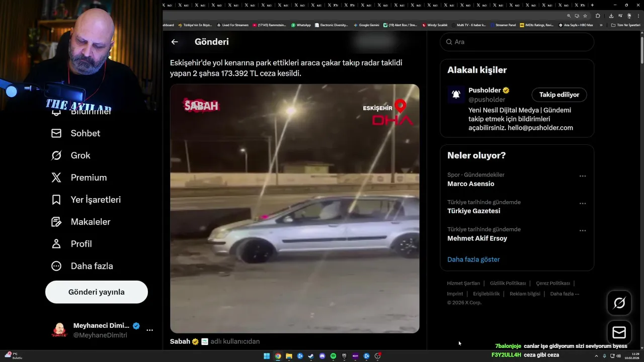The image size is (644, 362).
Task: Open more options for Mehmet Akif Ersoy trend
Action: click(583, 230)
